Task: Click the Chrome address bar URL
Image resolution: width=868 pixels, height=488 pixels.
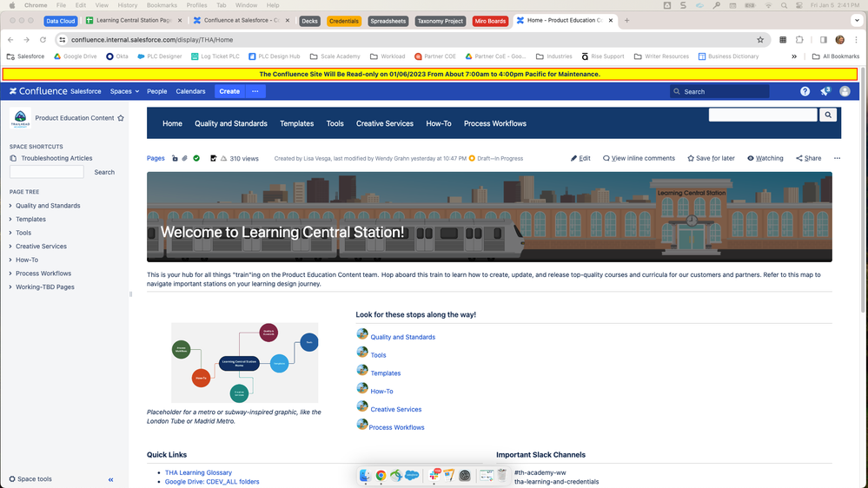Action: tap(152, 40)
